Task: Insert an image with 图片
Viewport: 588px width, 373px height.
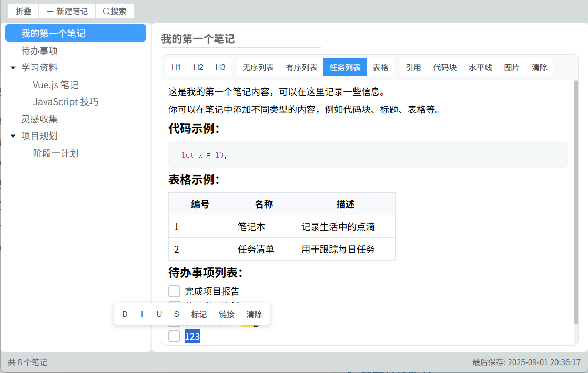Action: click(x=512, y=67)
